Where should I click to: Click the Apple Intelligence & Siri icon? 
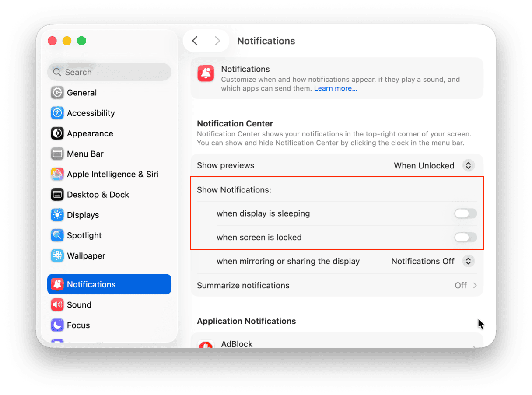pyautogui.click(x=57, y=174)
